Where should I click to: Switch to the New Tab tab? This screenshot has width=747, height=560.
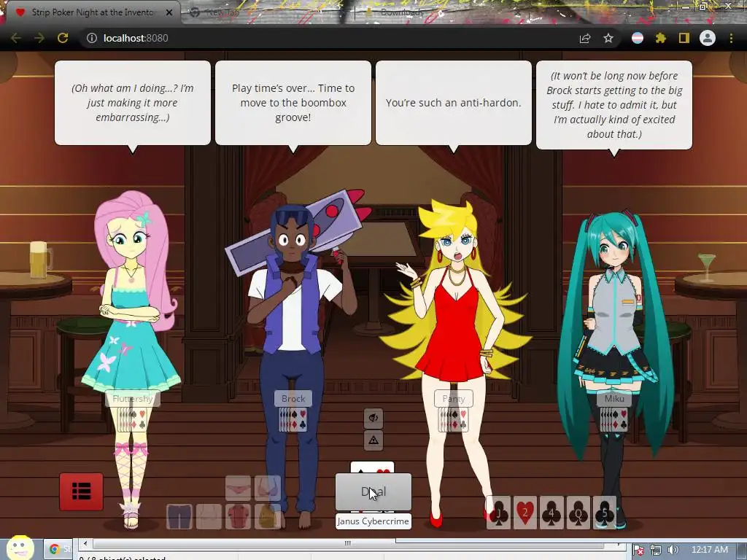tap(222, 12)
